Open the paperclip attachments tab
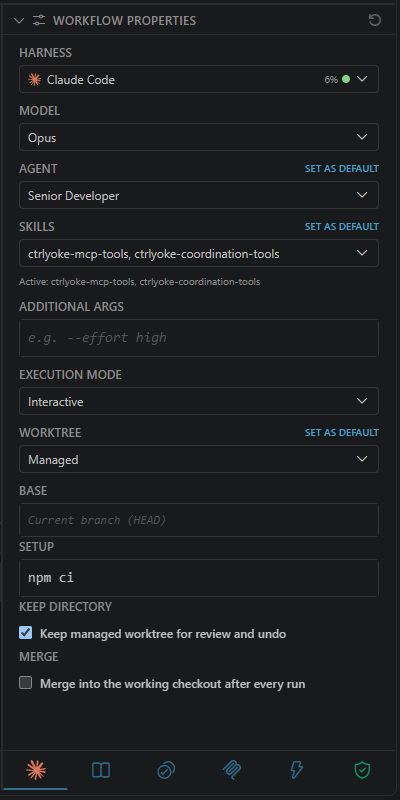Viewport: 400px width, 800px height. [x=231, y=770]
